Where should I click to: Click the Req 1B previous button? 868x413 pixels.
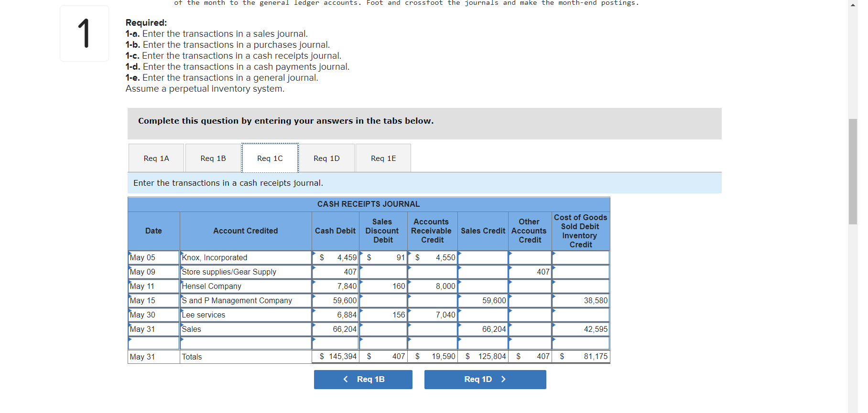[x=363, y=379]
